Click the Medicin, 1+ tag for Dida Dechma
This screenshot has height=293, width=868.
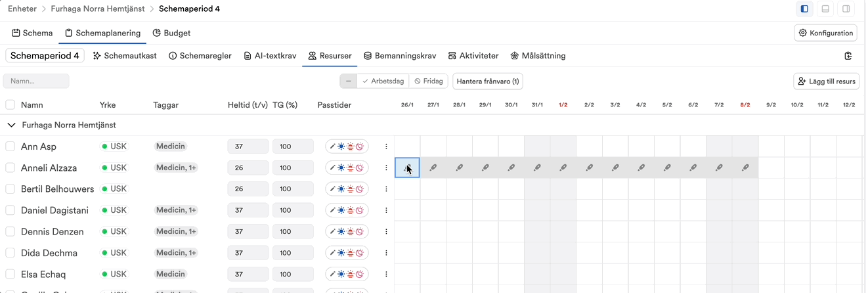tap(176, 253)
